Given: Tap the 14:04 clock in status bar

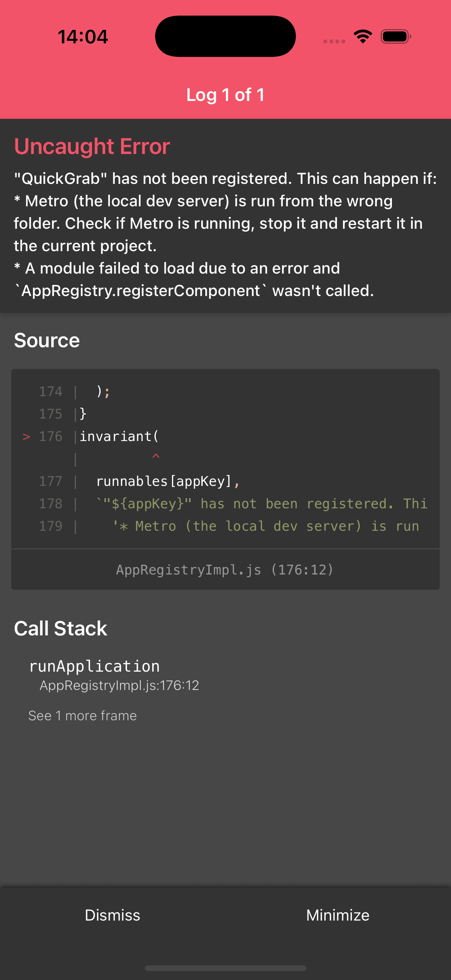Looking at the screenshot, I should (83, 37).
